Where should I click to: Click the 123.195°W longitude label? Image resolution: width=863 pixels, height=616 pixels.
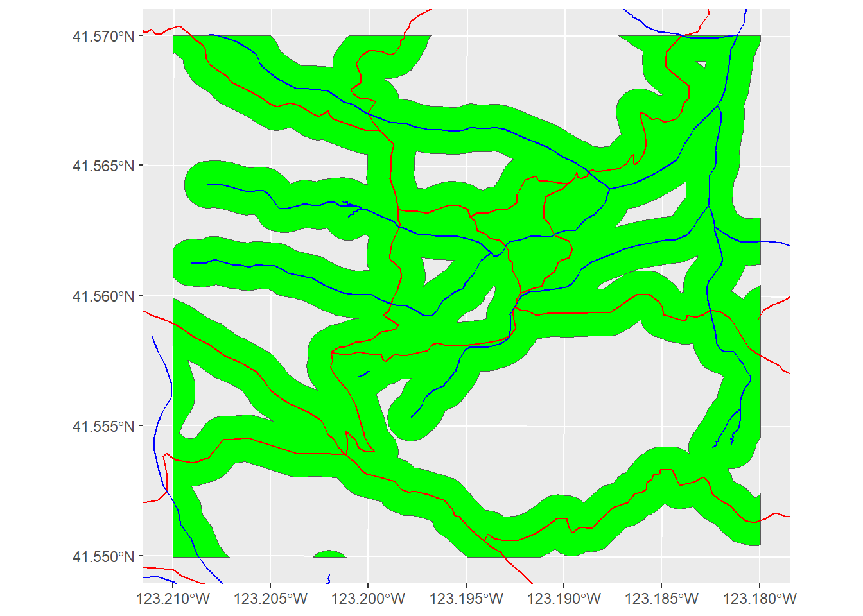click(x=466, y=599)
